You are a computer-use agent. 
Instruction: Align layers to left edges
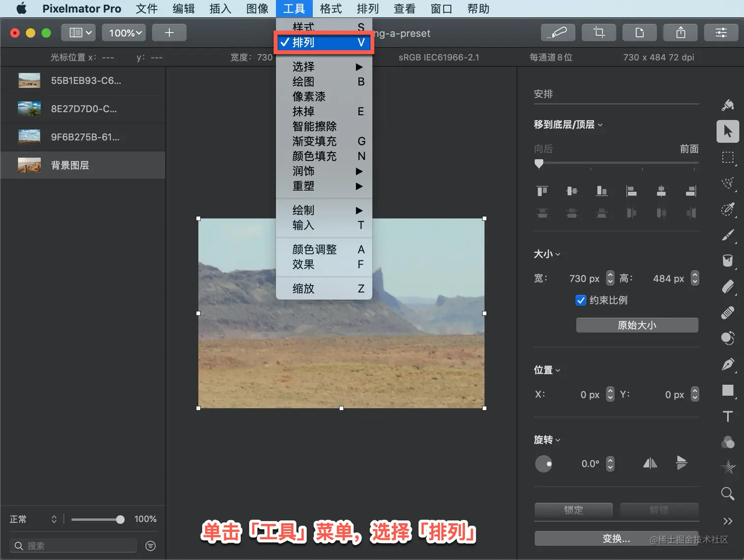click(631, 190)
